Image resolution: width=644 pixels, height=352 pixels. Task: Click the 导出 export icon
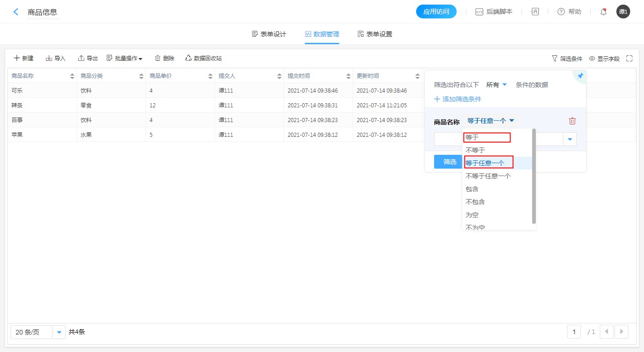pyautogui.click(x=81, y=59)
